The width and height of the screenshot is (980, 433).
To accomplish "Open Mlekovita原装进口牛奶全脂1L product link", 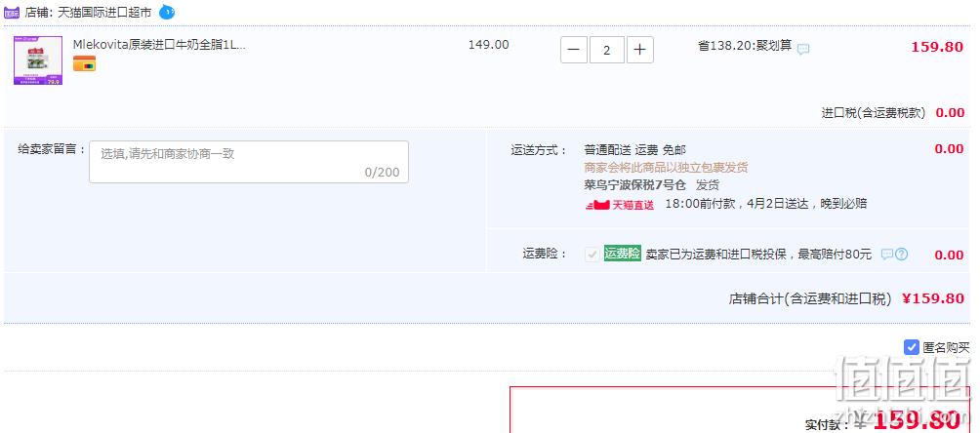I will pyautogui.click(x=159, y=45).
